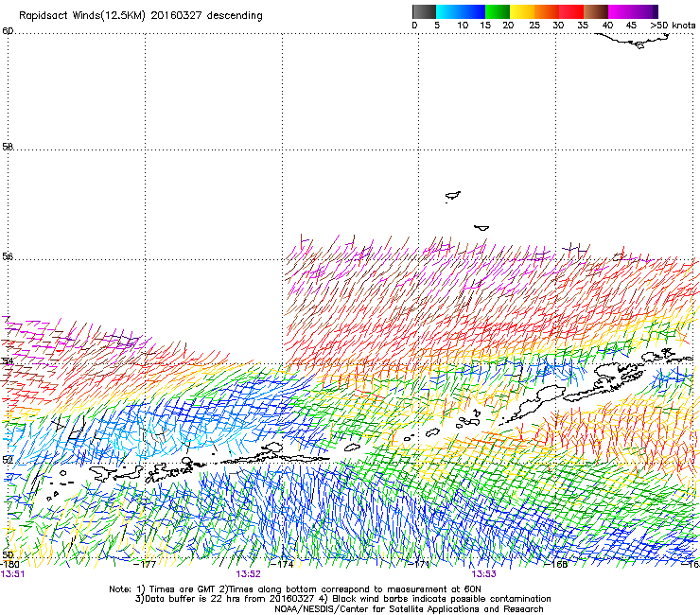Click the 'Rapidscat Winds(12.5KM) 20160327 descending' title
The width and height of the screenshot is (700, 615).
tap(141, 16)
